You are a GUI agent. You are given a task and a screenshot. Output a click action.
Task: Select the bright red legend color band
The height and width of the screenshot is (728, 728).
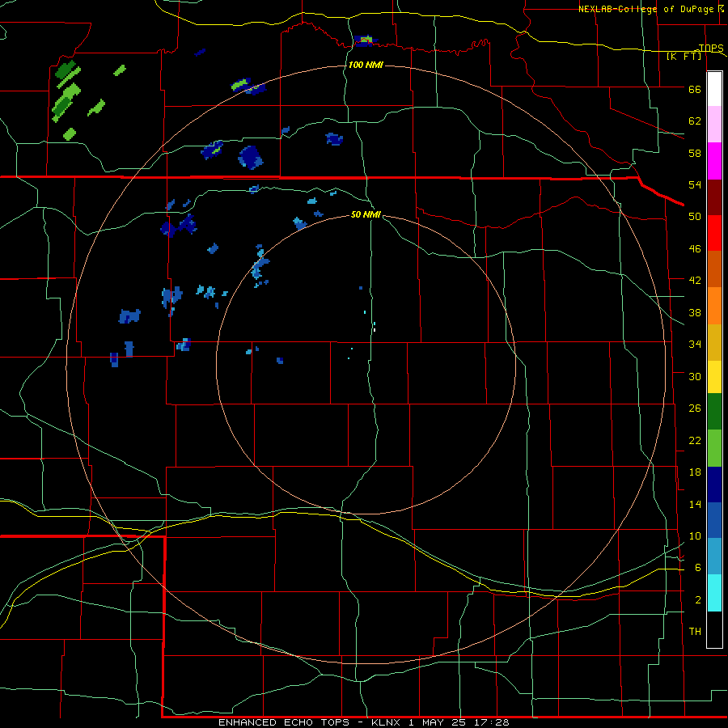(x=714, y=233)
